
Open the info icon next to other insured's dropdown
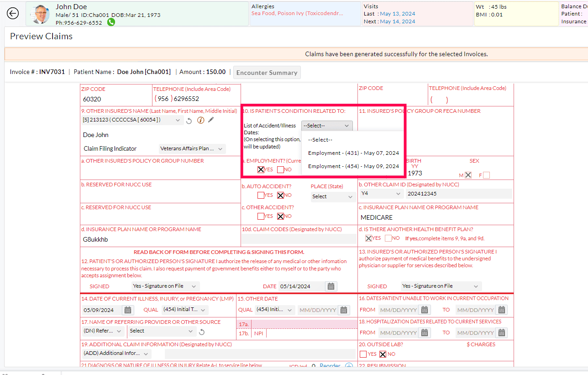pos(201,120)
